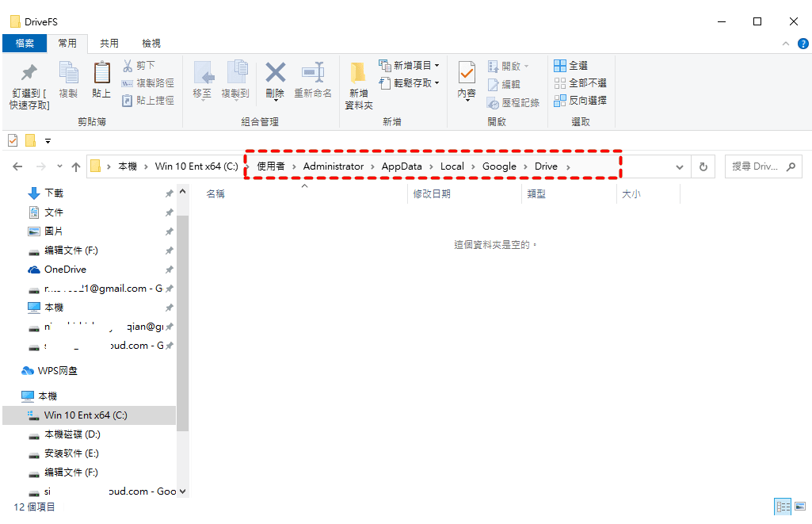812x524 pixels.
Task: Select Paste shortcut (貼上捷徑)
Action: click(x=148, y=101)
